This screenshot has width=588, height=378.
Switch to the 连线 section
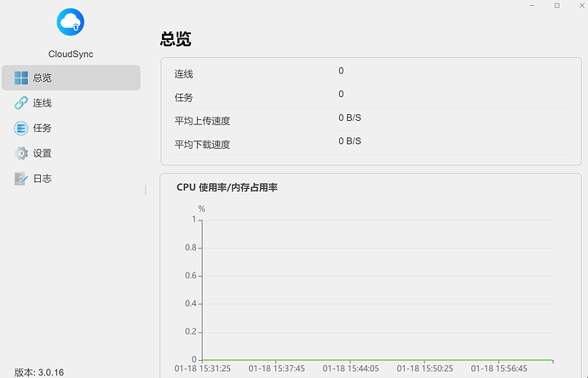point(72,103)
